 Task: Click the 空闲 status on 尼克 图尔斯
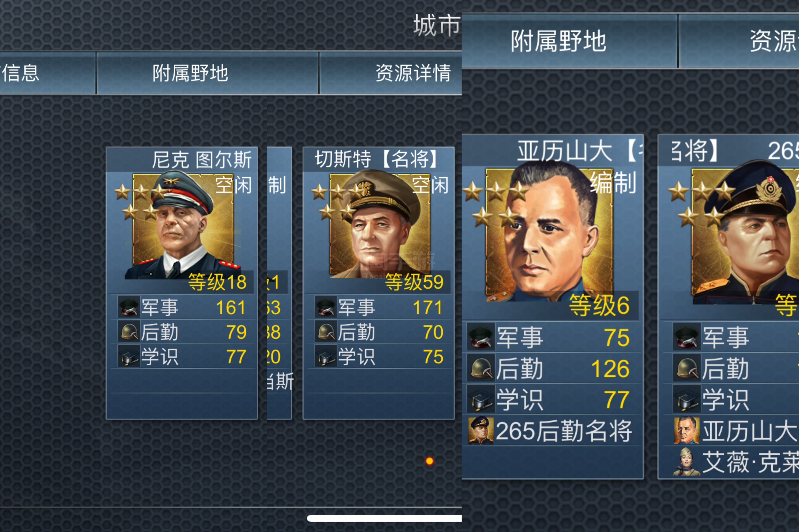[234, 185]
